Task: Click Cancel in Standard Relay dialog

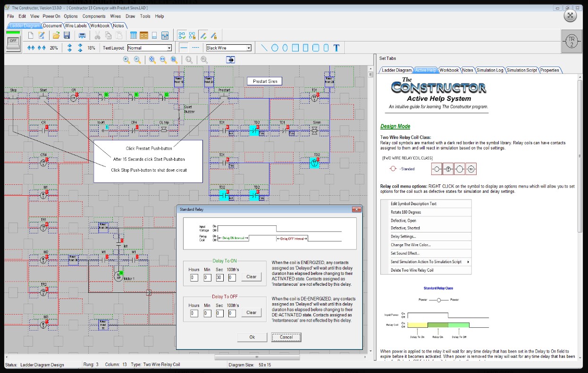Action: coord(286,337)
